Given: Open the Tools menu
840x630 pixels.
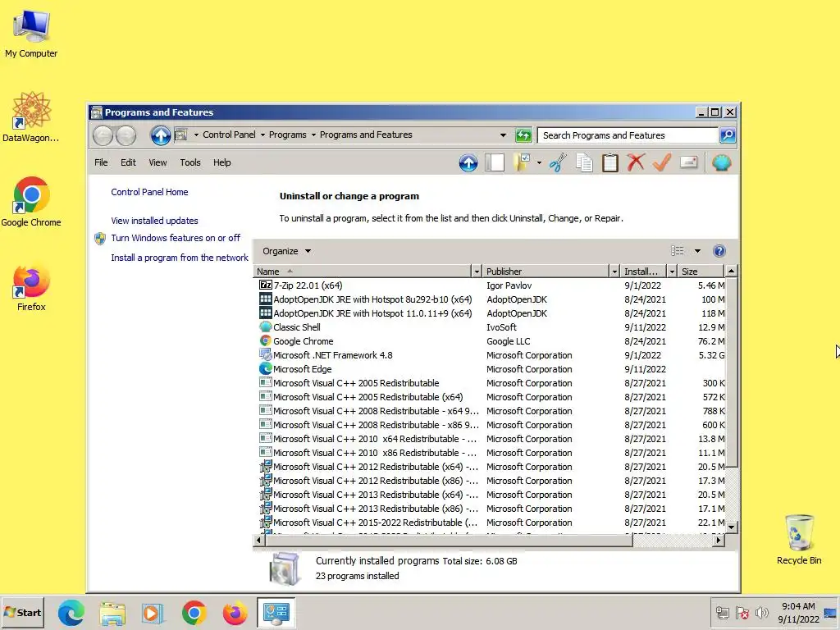Looking at the screenshot, I should (190, 162).
